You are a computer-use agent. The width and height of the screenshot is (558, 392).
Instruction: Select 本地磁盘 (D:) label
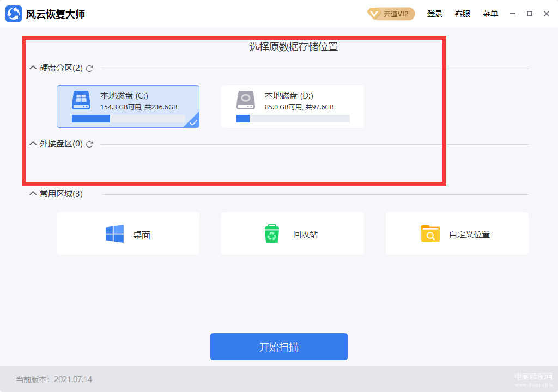[289, 96]
